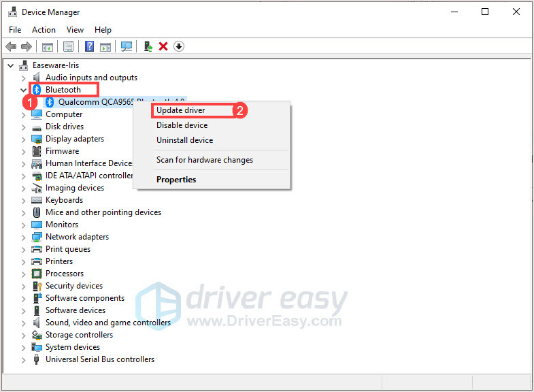The height and width of the screenshot is (392, 534).
Task: Click the Back arrow in the toolbar
Action: click(11, 46)
